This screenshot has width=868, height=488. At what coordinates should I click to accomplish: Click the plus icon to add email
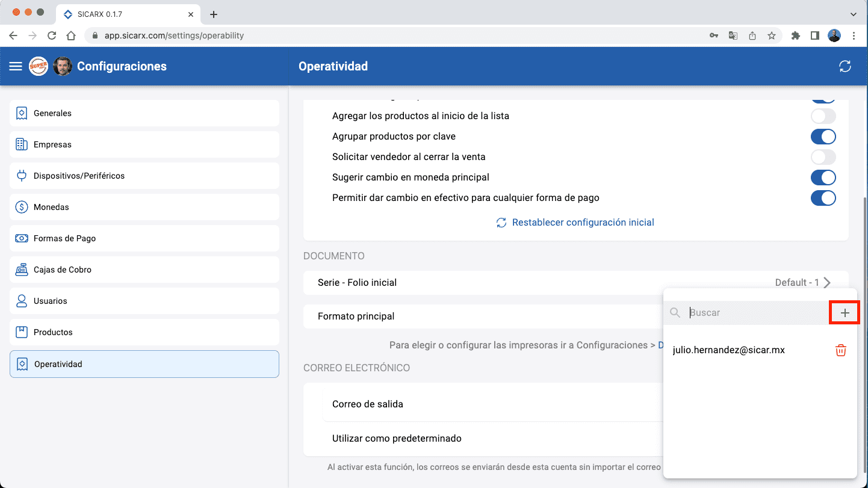coord(845,313)
